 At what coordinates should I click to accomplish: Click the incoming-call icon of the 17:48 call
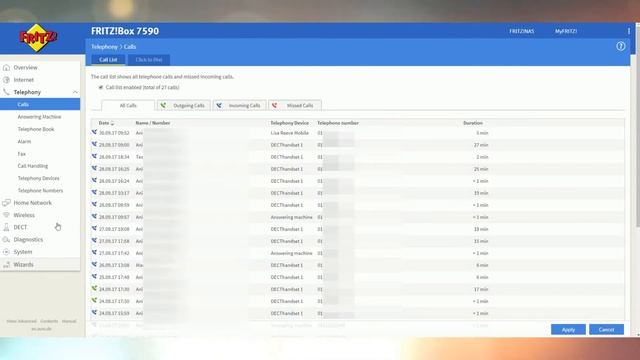point(94,277)
